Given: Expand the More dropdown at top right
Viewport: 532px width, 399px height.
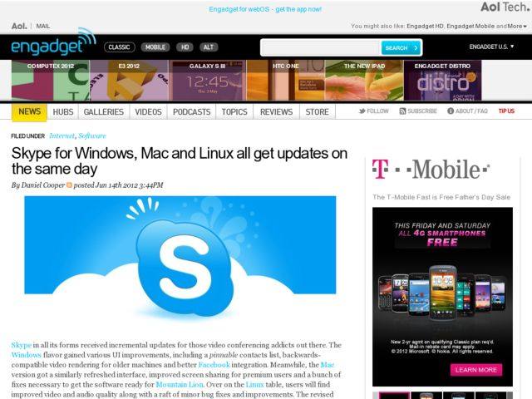Looking at the screenshot, I should click(x=517, y=26).
